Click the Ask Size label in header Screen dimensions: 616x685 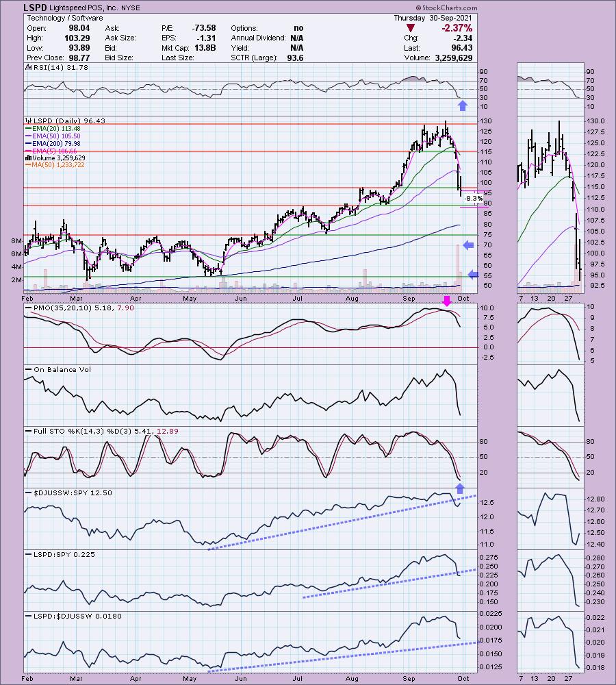[120, 38]
